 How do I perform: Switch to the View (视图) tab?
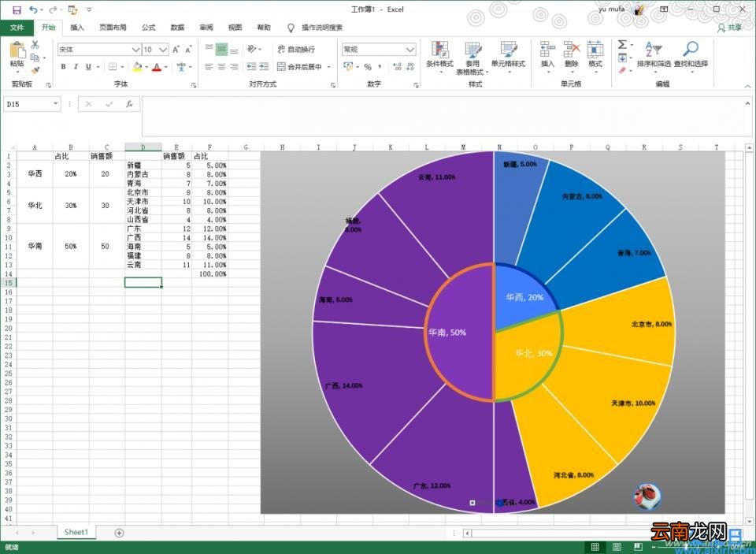tap(235, 28)
